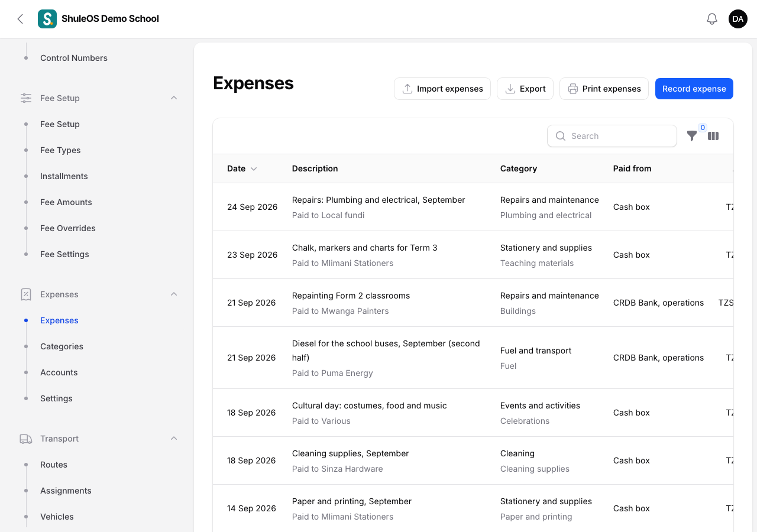Screen dimensions: 757x532
Task: Open the column visibility icon
Action: point(713,136)
